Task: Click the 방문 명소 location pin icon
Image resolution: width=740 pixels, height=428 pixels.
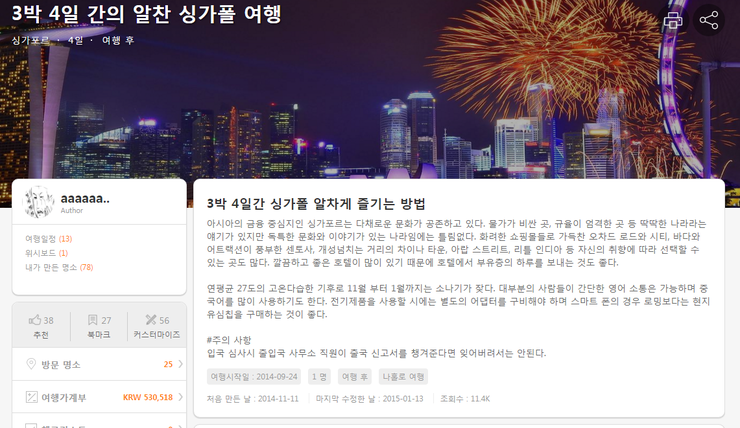Action: click(x=31, y=364)
